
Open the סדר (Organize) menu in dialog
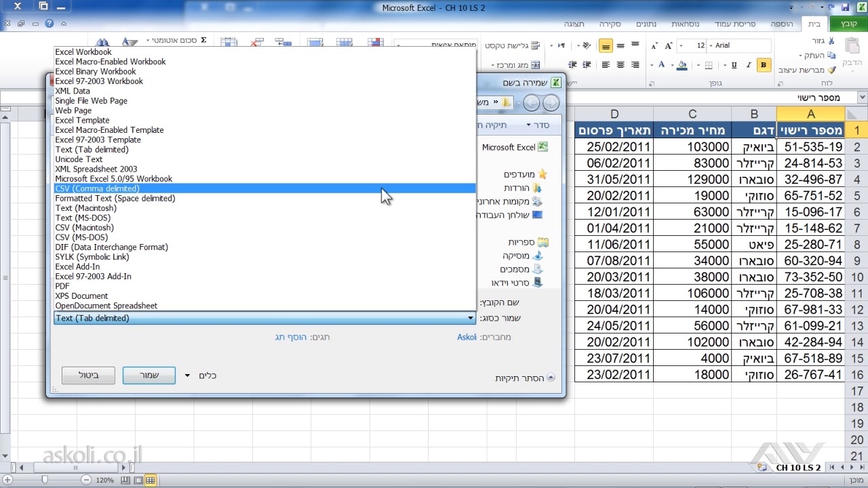[x=538, y=125]
